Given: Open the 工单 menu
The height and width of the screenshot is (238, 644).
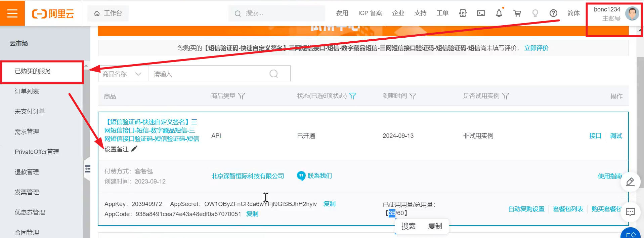Looking at the screenshot, I should pos(442,13).
